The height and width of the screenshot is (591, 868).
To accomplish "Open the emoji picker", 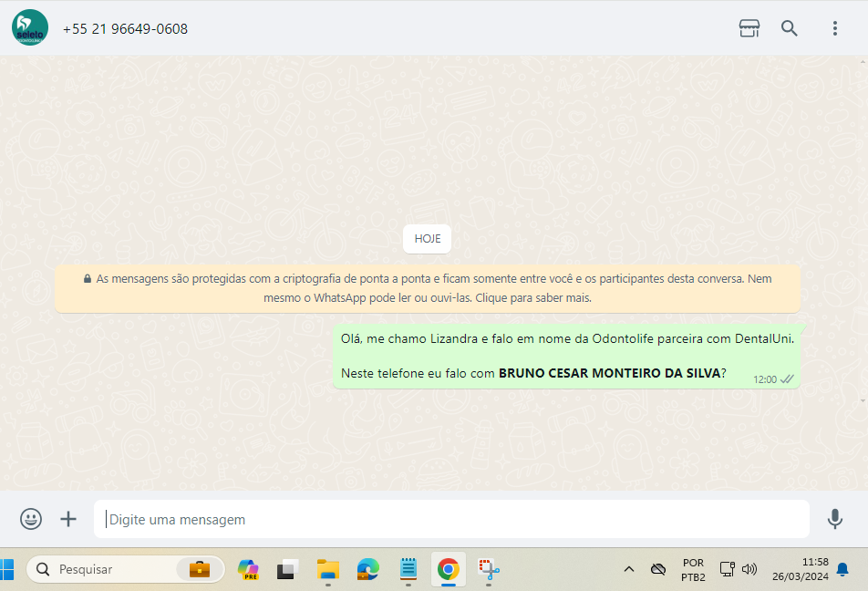I will 31,519.
